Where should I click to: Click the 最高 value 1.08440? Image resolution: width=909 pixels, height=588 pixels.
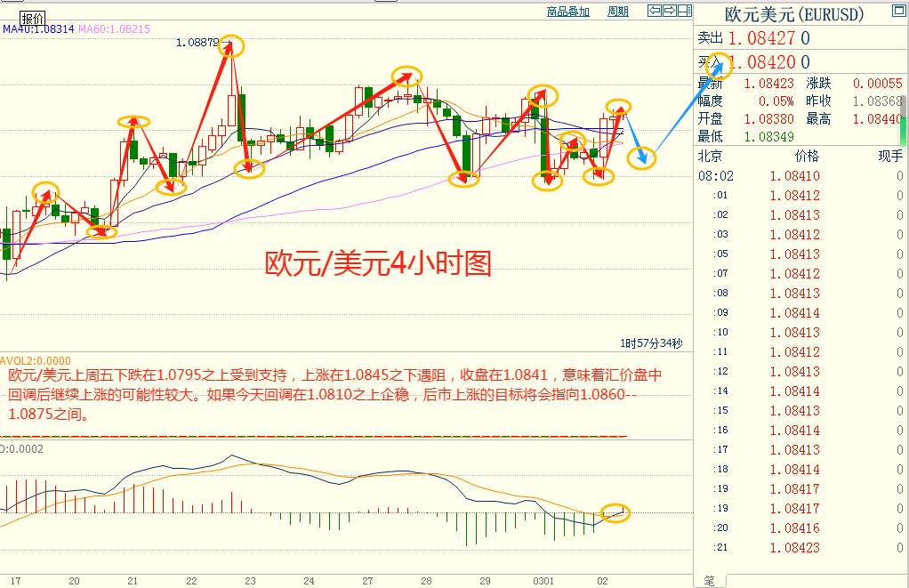click(x=877, y=119)
